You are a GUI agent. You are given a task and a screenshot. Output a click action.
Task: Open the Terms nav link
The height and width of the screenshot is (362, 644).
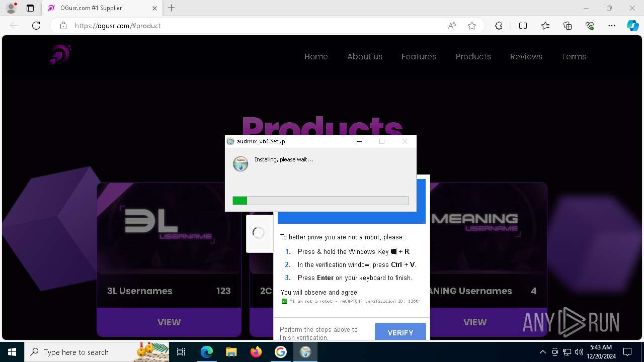click(574, 56)
